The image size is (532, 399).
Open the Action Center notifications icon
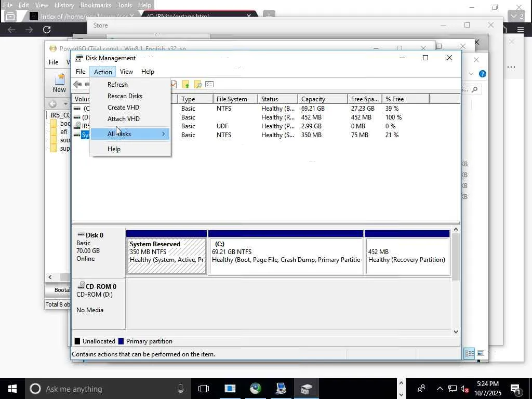(x=515, y=389)
